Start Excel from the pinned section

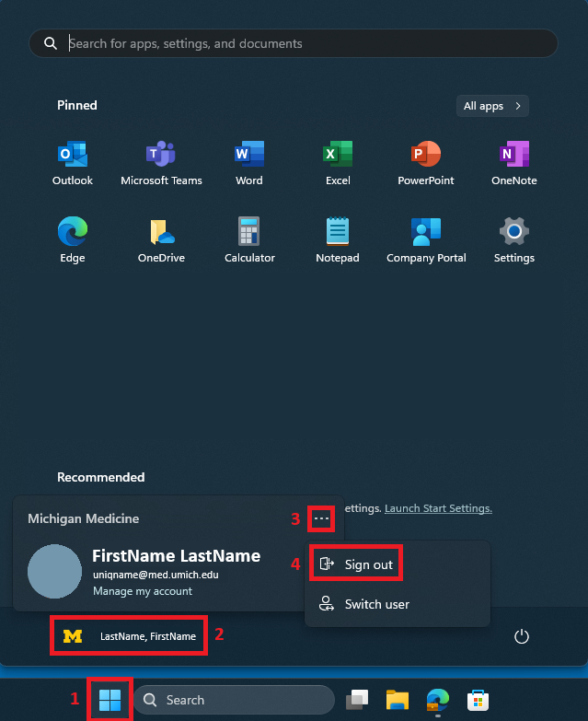click(338, 163)
